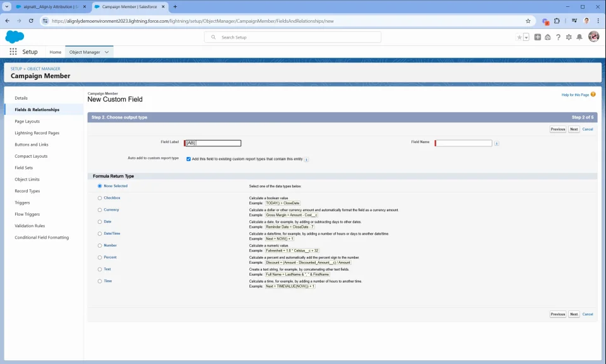Open Validation Rules in the sidebar
Viewport: 606px width, 364px height.
(x=30, y=226)
